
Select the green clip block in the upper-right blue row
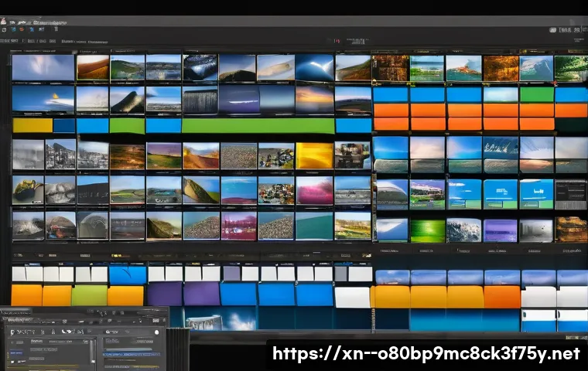536,95
